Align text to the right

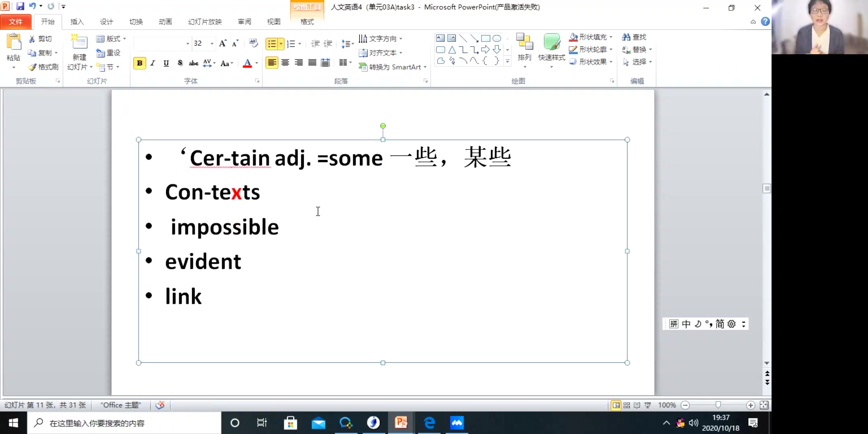(299, 63)
